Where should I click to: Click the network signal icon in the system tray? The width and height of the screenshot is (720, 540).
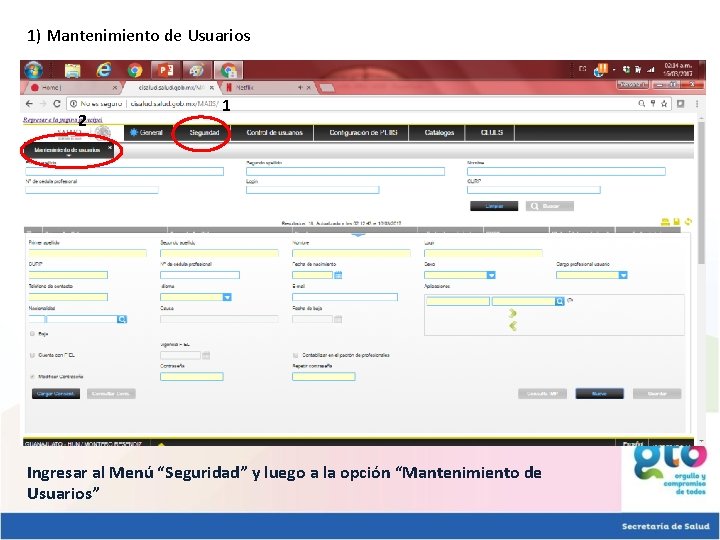coord(651,70)
